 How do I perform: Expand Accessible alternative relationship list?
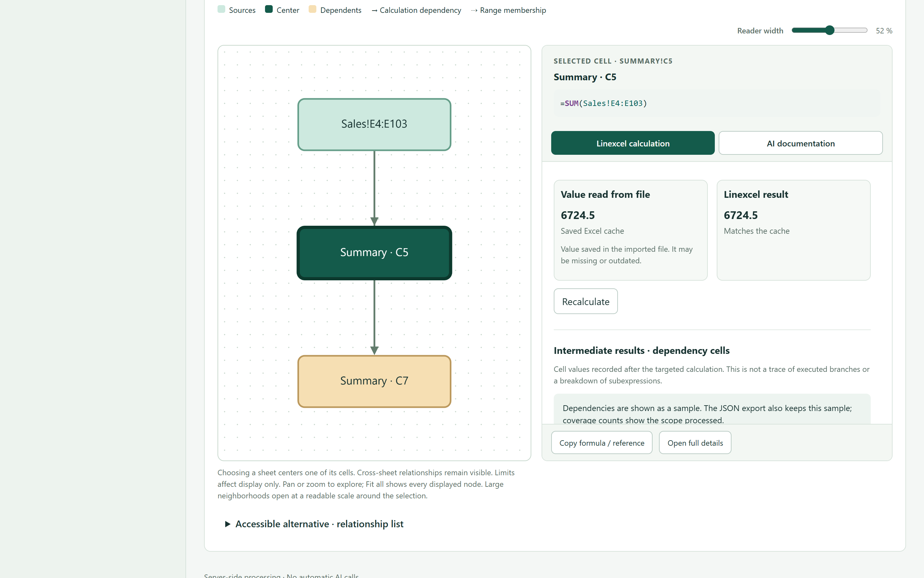319,524
